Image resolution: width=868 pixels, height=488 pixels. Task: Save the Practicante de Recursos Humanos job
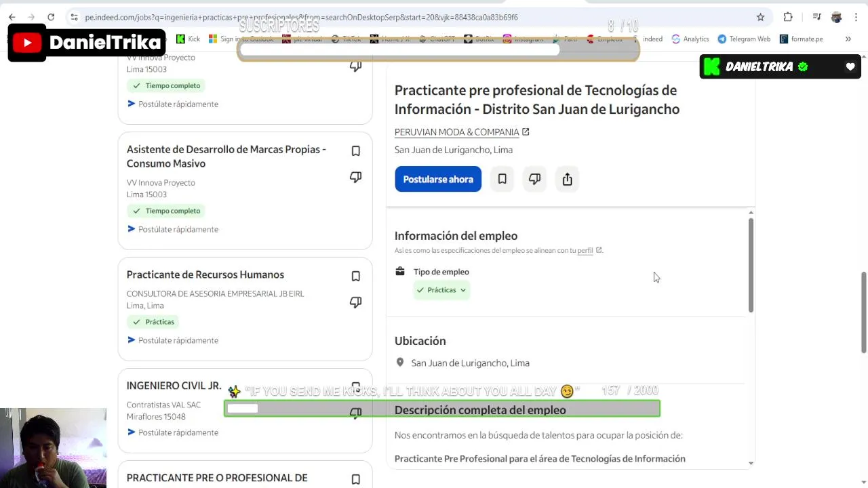[355, 276]
